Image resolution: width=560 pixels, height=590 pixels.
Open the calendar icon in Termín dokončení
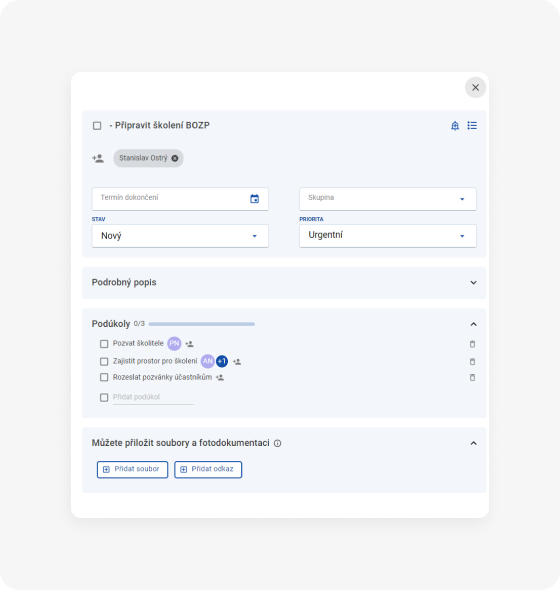click(x=254, y=199)
